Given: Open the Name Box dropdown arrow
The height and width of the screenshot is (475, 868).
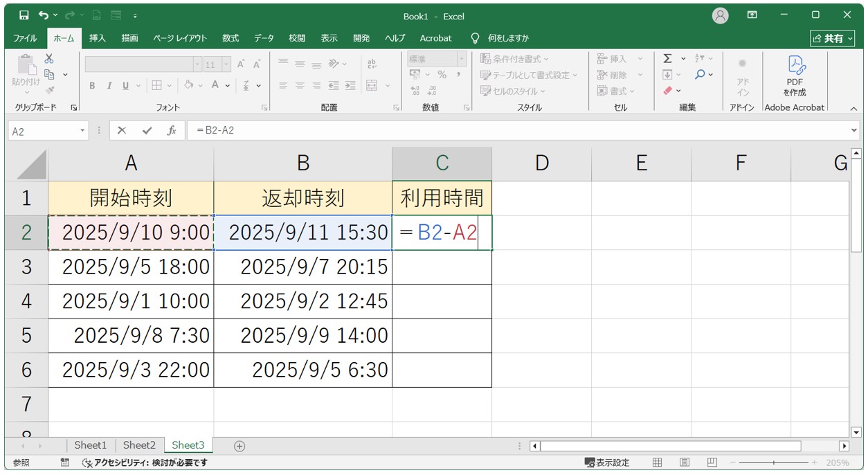Looking at the screenshot, I should pos(83,130).
